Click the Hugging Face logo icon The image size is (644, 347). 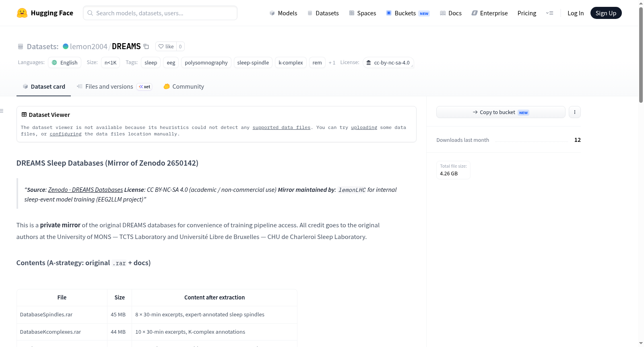[22, 13]
